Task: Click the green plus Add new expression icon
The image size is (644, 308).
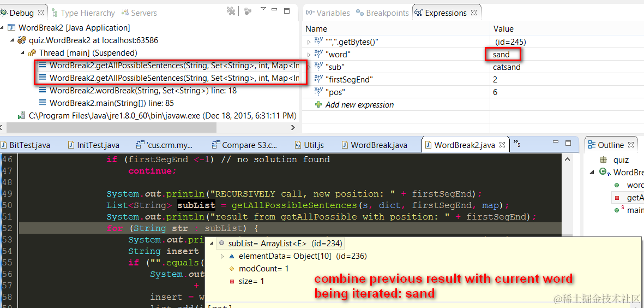Action: 318,105
